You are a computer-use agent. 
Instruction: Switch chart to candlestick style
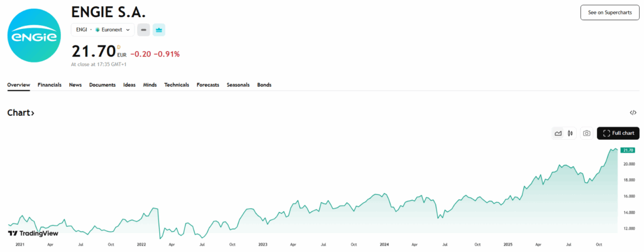point(570,133)
